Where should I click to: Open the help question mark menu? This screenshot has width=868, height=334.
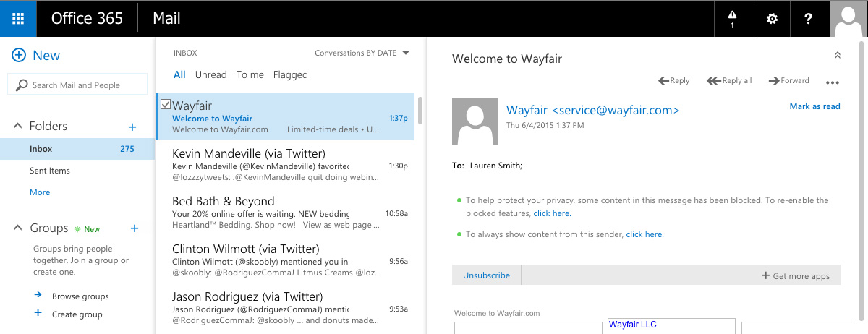click(x=809, y=19)
